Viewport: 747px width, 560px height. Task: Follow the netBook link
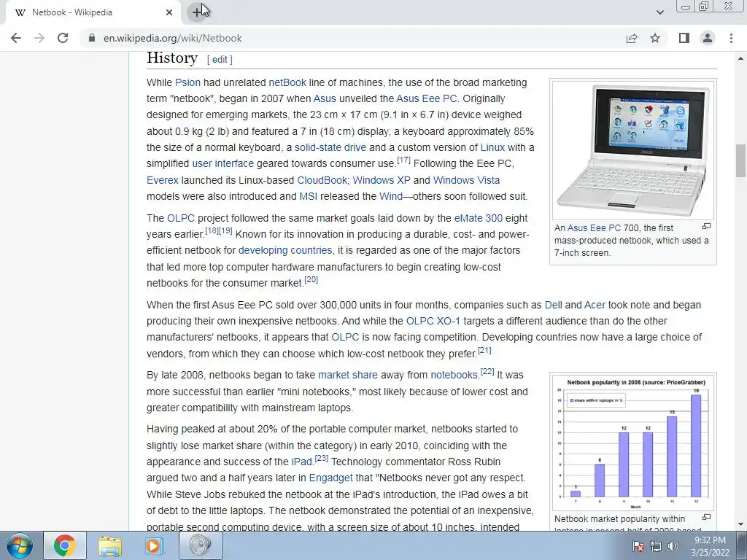coord(287,82)
